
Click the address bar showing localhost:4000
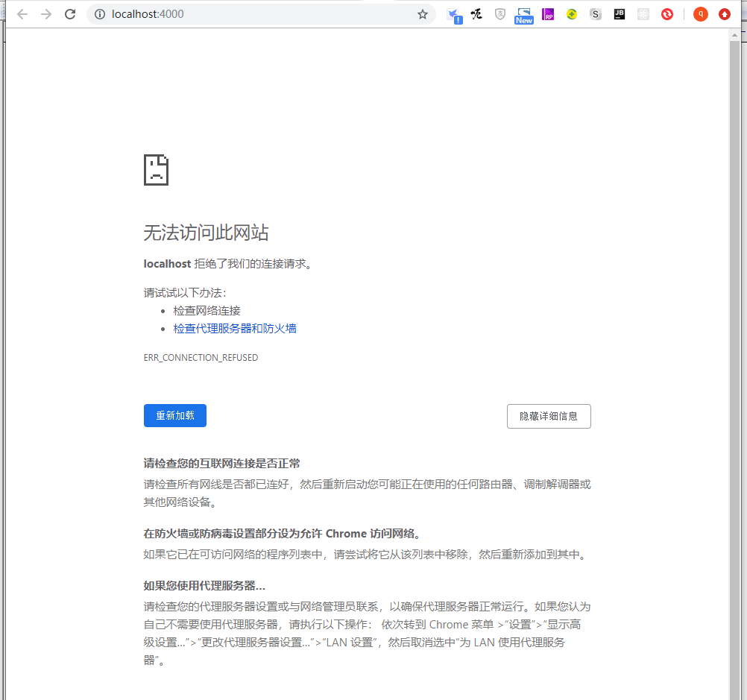pos(261,14)
